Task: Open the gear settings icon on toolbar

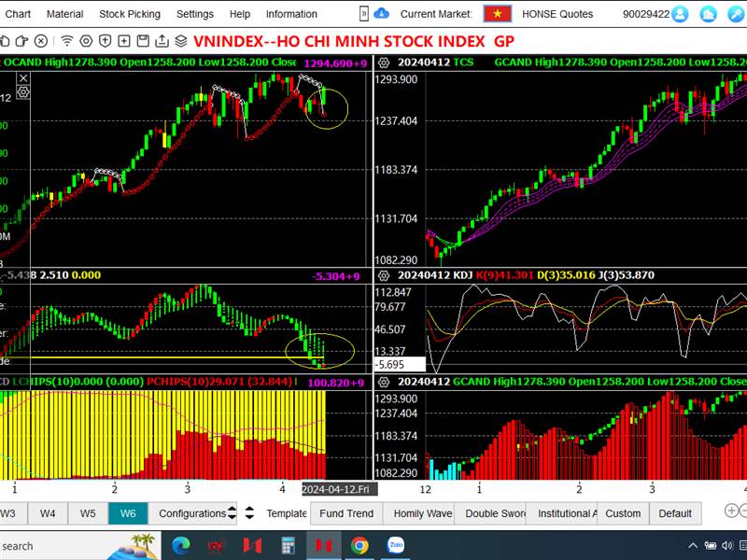Action: (x=86, y=42)
